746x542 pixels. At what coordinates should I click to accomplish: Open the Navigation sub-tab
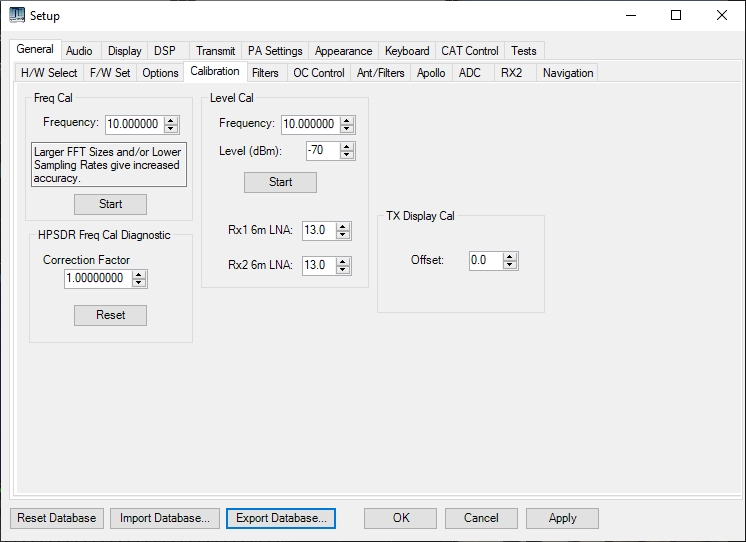[x=568, y=73]
